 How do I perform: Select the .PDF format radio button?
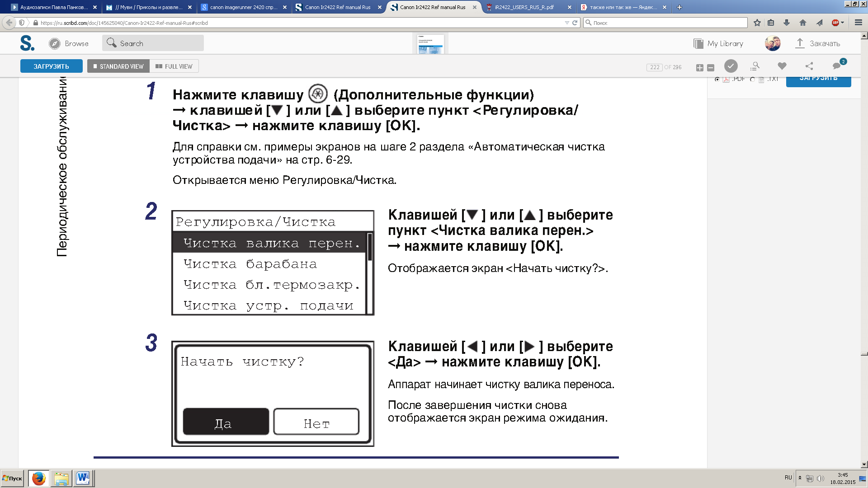(717, 80)
